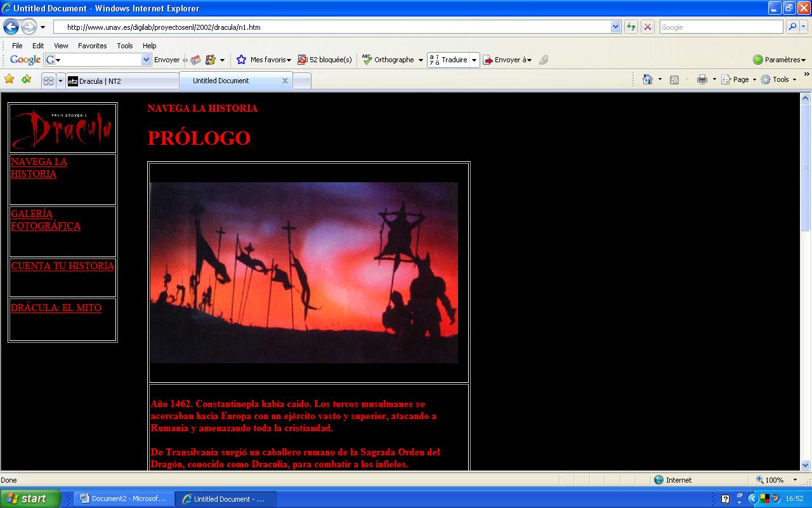Screen dimensions: 812x508
Task: Click the Dracula logo image in sidebar
Action: pyautogui.click(x=62, y=128)
